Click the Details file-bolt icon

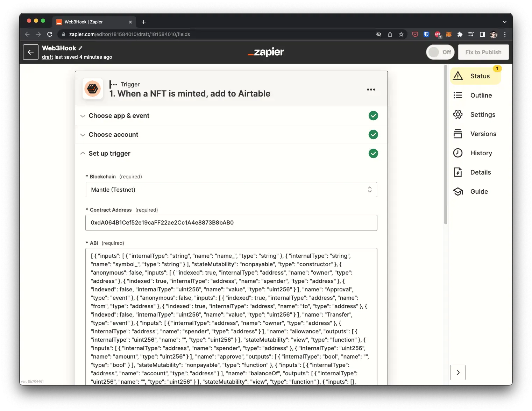(x=458, y=172)
